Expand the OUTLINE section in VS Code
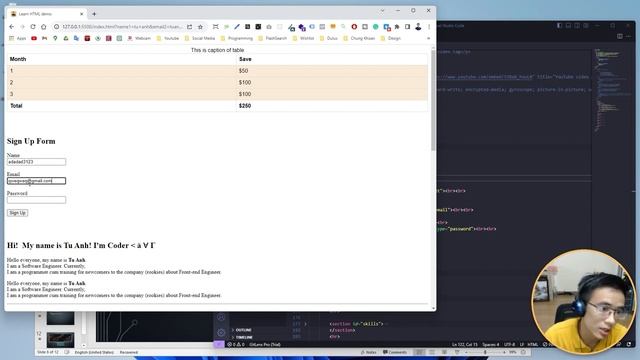 coord(243,330)
